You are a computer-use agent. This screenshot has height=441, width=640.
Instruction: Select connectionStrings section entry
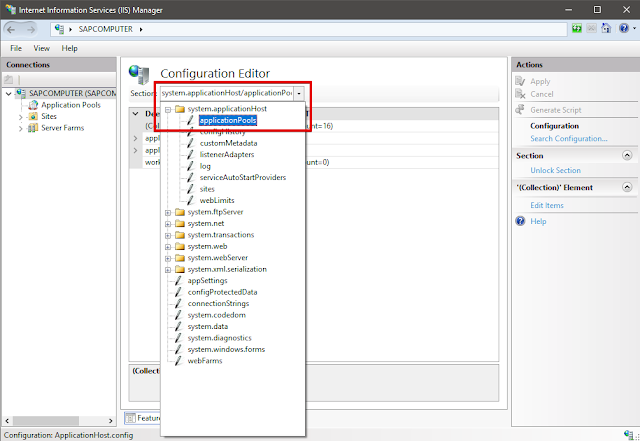[x=218, y=303]
